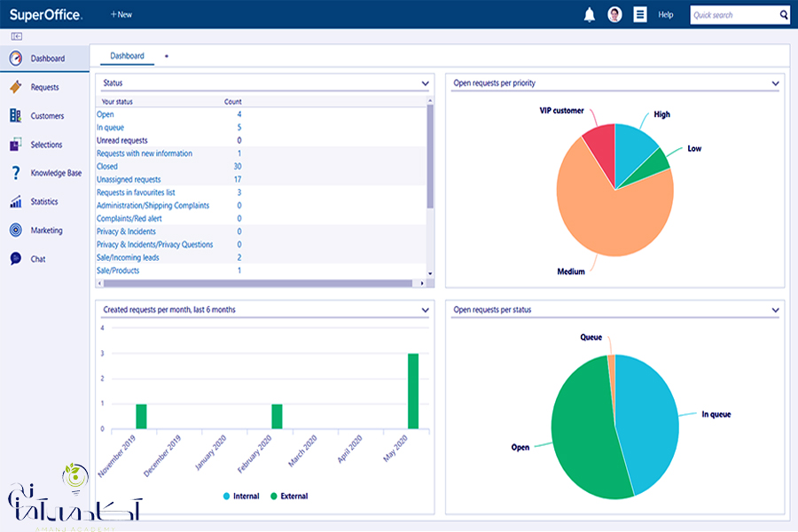Image resolution: width=798 pixels, height=532 pixels.
Task: Toggle the Internal legend item
Action: coord(241,496)
